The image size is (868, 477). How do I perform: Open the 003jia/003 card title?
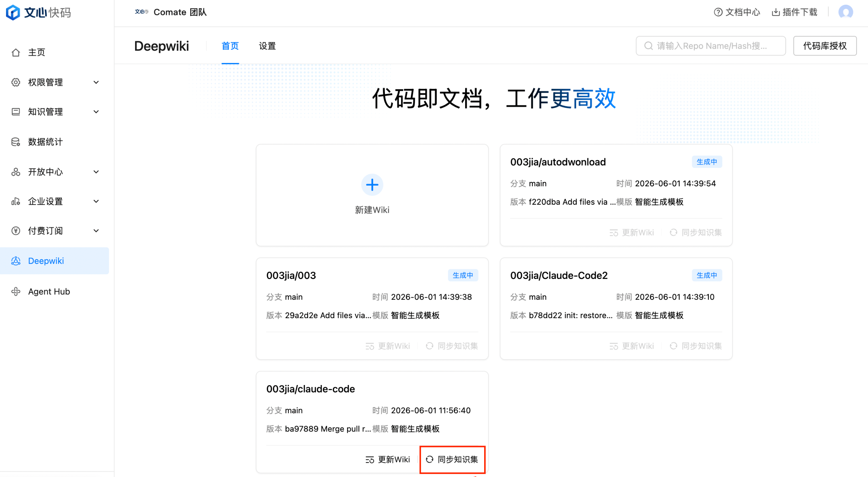click(x=291, y=276)
